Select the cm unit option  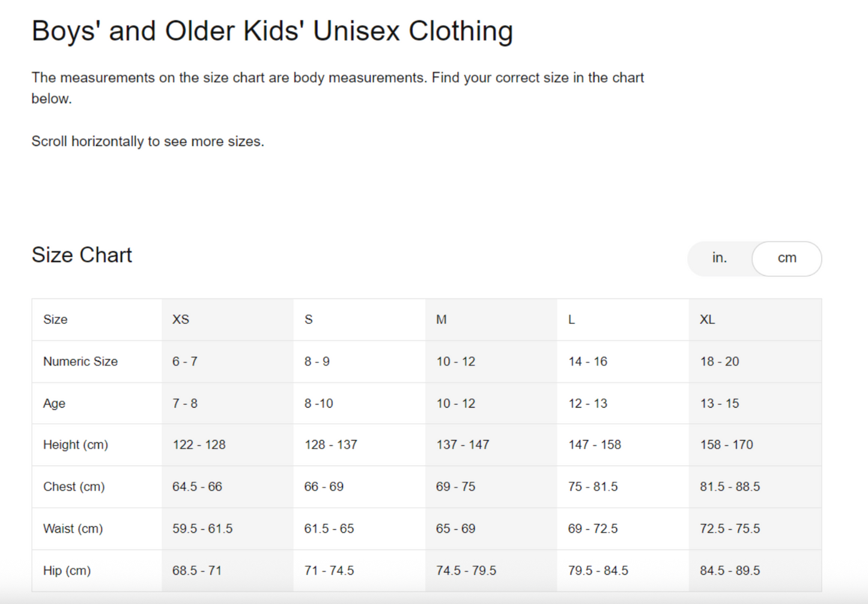click(786, 258)
